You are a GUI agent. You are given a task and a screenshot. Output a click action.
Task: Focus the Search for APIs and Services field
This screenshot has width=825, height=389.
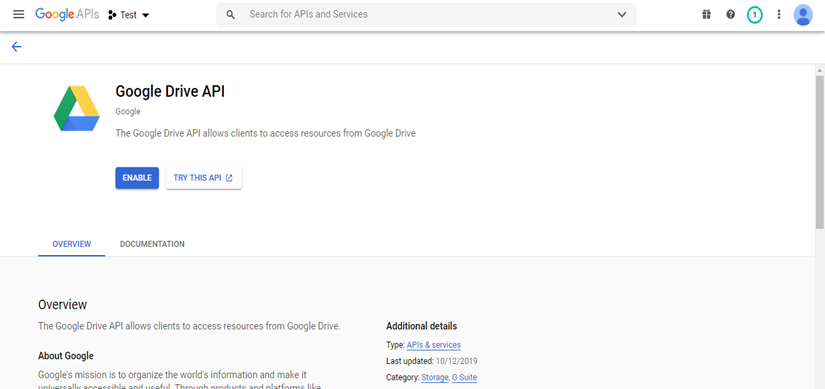click(x=426, y=15)
